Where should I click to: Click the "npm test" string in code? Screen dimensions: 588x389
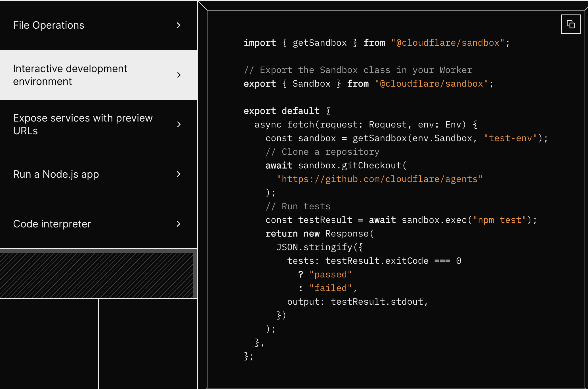pyautogui.click(x=499, y=220)
